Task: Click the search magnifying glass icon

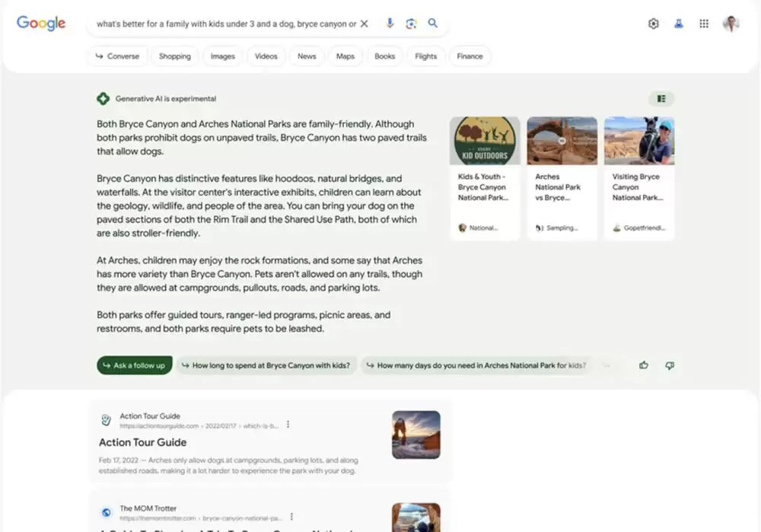Action: coord(433,24)
